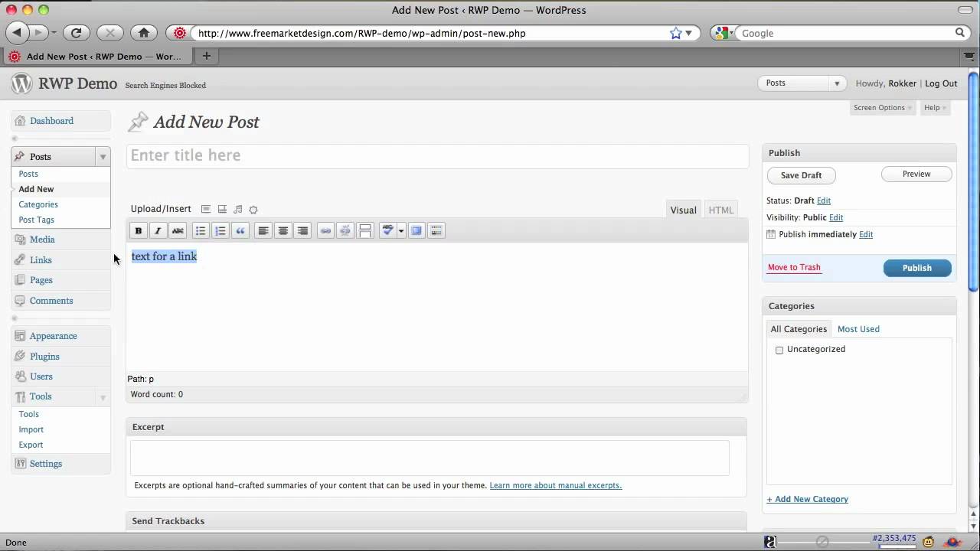Add audio via the music note icon
980x551 pixels.
[238, 210]
